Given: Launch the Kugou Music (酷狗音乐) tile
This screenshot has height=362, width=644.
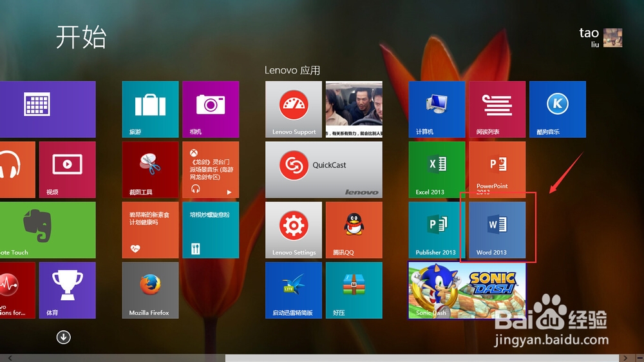Looking at the screenshot, I should pos(558,110).
